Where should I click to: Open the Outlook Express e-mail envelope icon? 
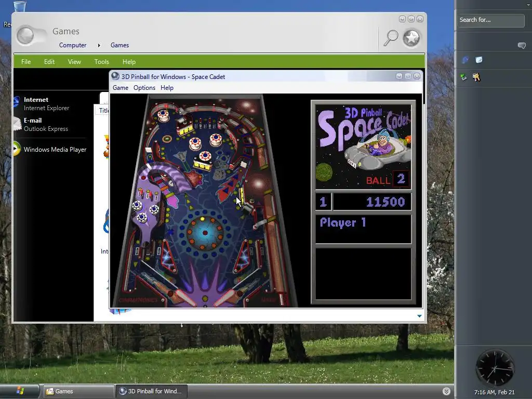17,124
